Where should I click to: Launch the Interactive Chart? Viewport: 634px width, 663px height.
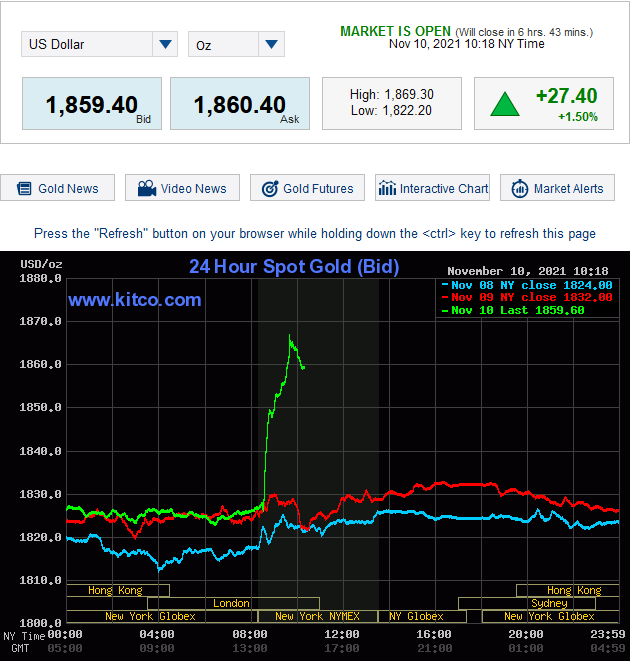[x=432, y=188]
